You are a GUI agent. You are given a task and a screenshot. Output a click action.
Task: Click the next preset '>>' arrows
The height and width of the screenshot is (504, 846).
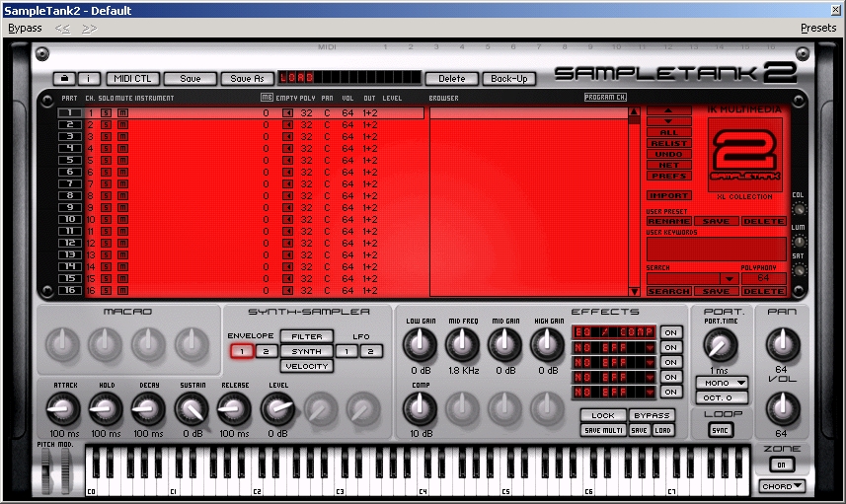[x=90, y=28]
